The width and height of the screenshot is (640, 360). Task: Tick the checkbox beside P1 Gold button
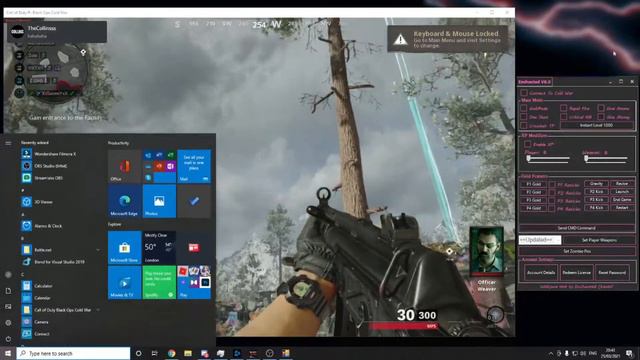pos(552,184)
